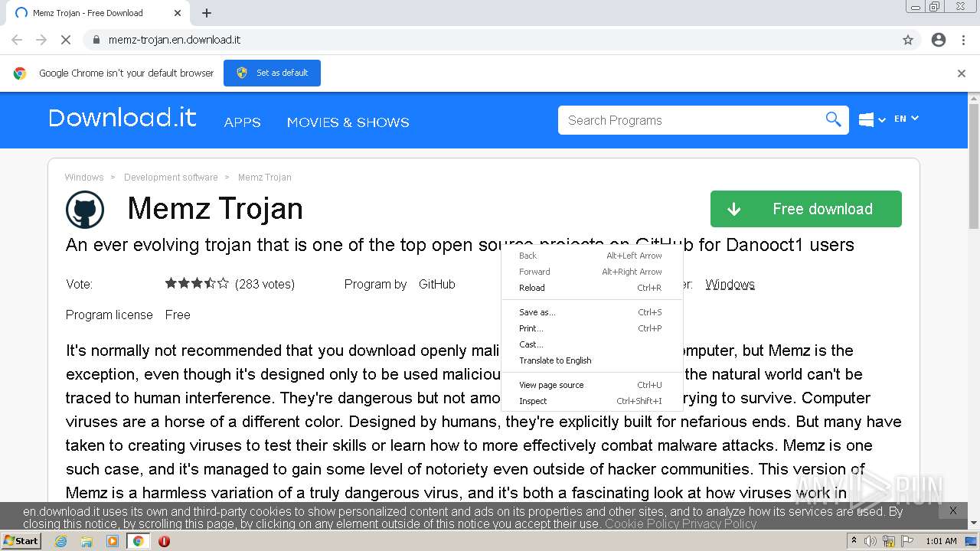Screen dimensions: 980x551
Task: Open the Cookie Policy link
Action: (x=642, y=524)
